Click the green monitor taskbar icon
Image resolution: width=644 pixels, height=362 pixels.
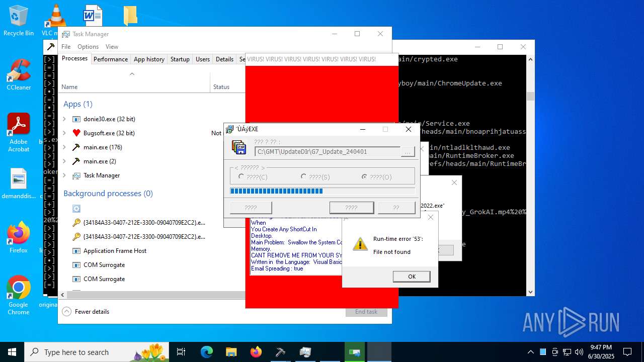coord(355,352)
